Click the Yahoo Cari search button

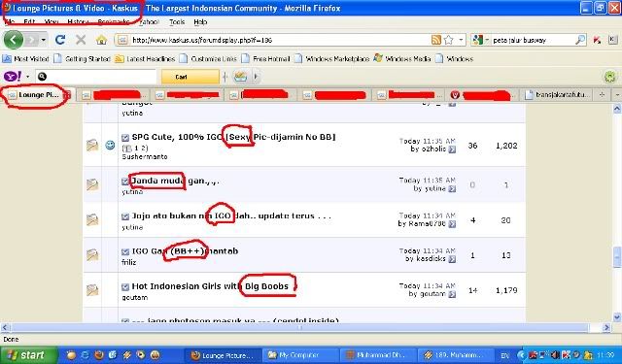click(190, 77)
